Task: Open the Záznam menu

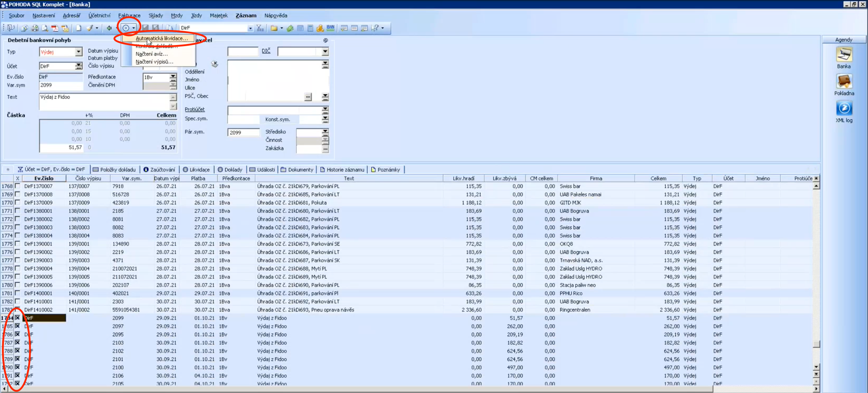Action: pyautogui.click(x=246, y=15)
